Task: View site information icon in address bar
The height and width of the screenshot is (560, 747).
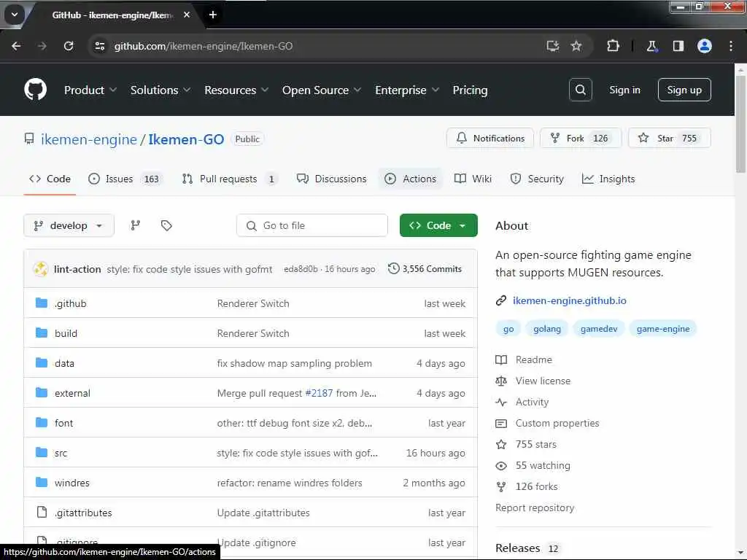Action: coord(99,46)
